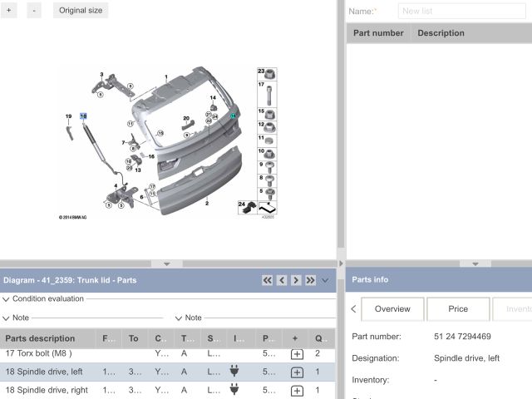Reset diagram to Original size
Image resolution: width=532 pixels, height=399 pixels.
(81, 11)
